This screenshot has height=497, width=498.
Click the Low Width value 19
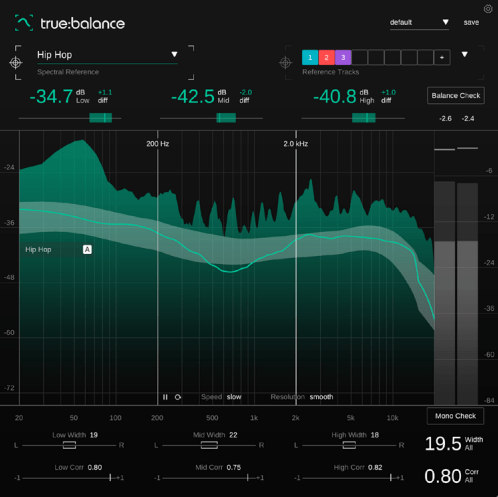94,435
